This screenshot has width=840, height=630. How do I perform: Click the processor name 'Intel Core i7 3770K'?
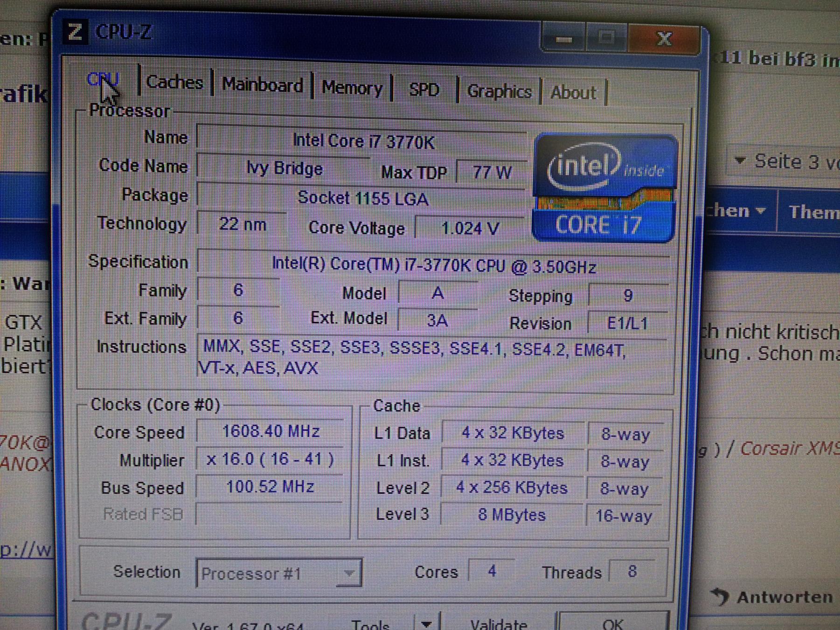pos(363,141)
